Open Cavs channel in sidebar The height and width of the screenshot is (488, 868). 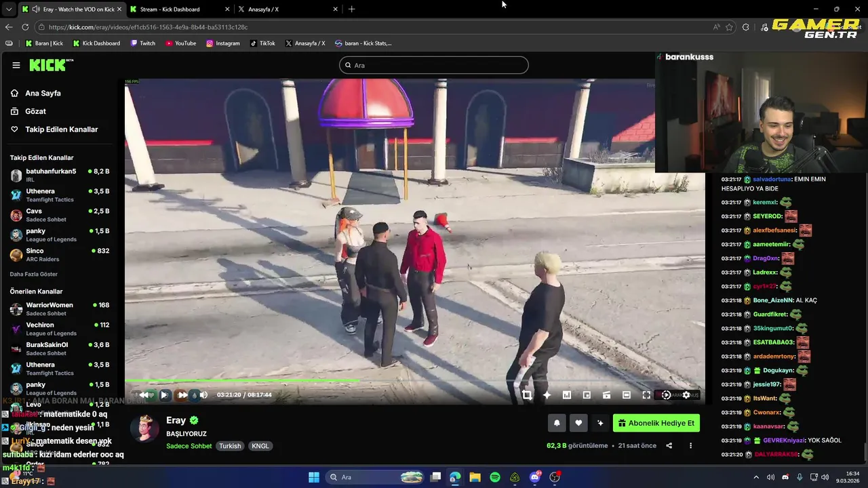click(60, 215)
